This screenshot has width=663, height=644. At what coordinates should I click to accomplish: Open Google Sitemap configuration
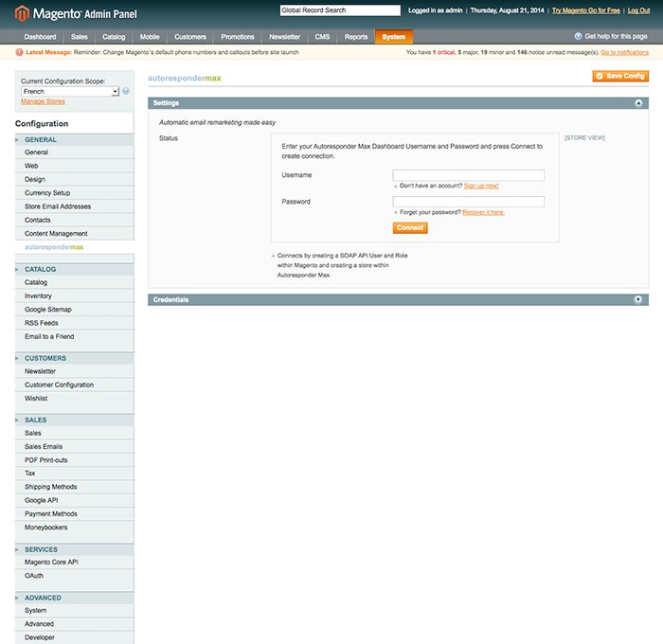tap(75, 310)
